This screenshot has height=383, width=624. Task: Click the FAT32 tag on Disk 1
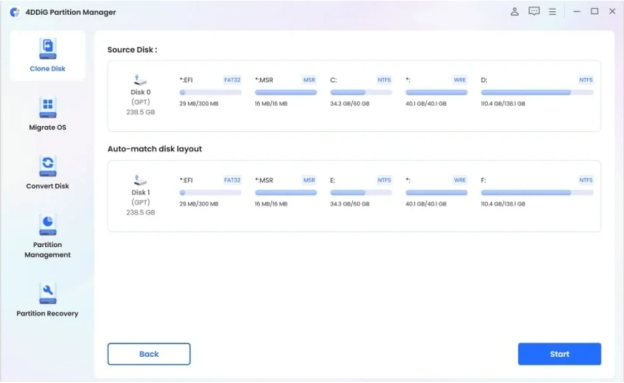coord(232,180)
